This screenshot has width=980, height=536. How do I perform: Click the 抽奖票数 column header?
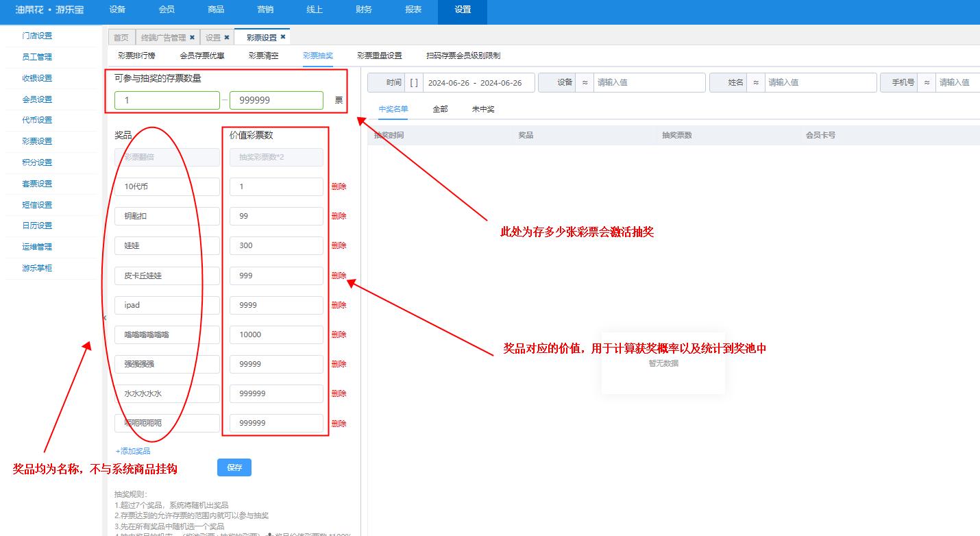[677, 135]
